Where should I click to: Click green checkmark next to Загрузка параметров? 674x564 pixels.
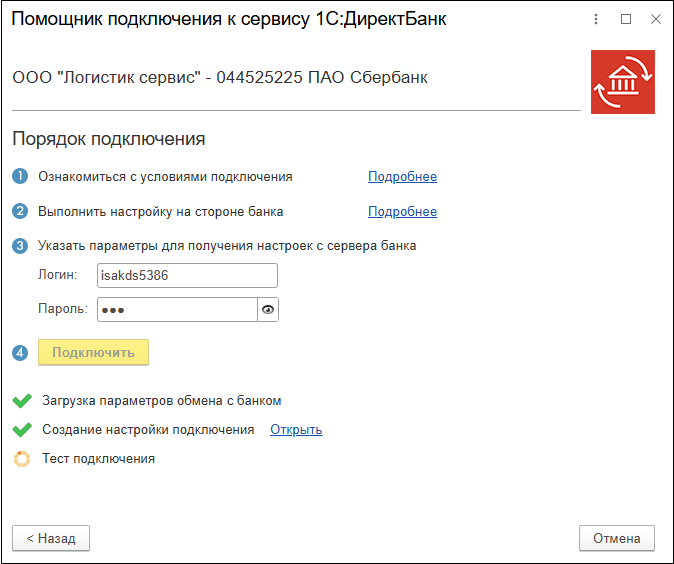point(22,401)
